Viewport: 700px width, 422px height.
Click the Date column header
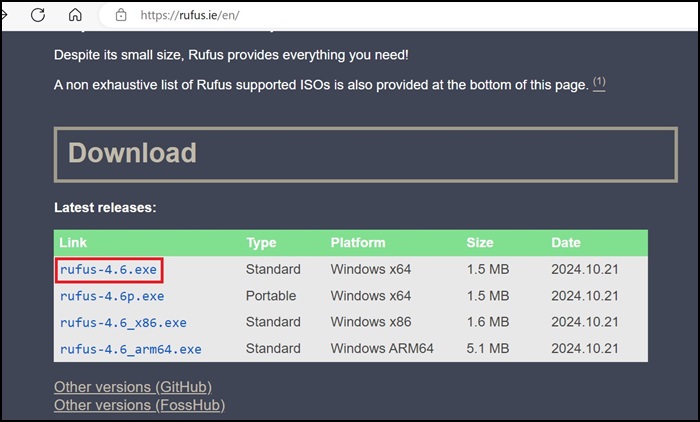(565, 243)
